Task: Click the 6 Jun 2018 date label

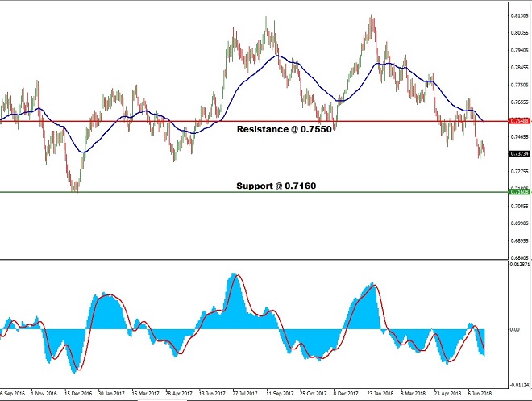Action: coord(480,394)
